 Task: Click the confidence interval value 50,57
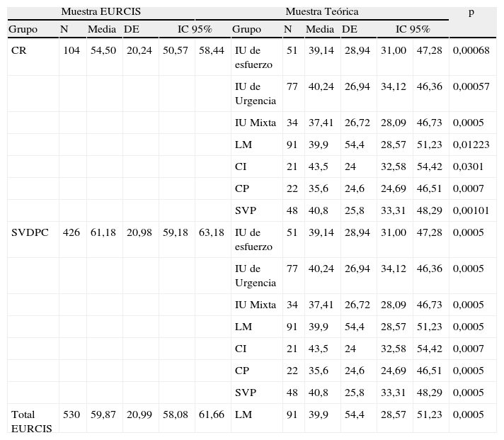(175, 51)
